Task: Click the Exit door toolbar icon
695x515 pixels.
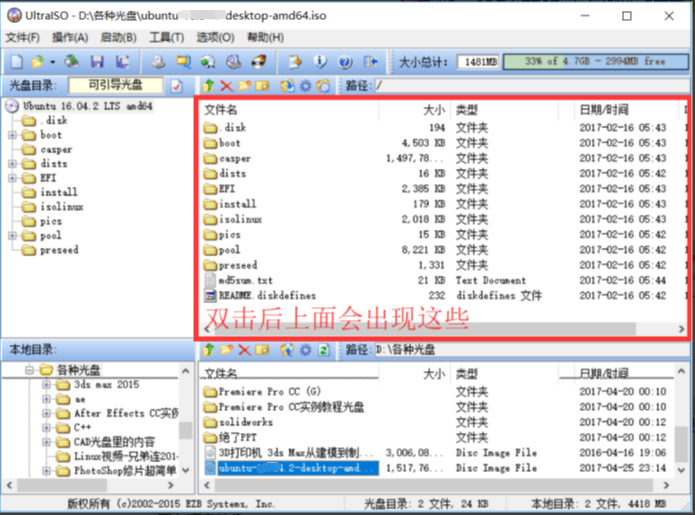Action: tap(371, 62)
